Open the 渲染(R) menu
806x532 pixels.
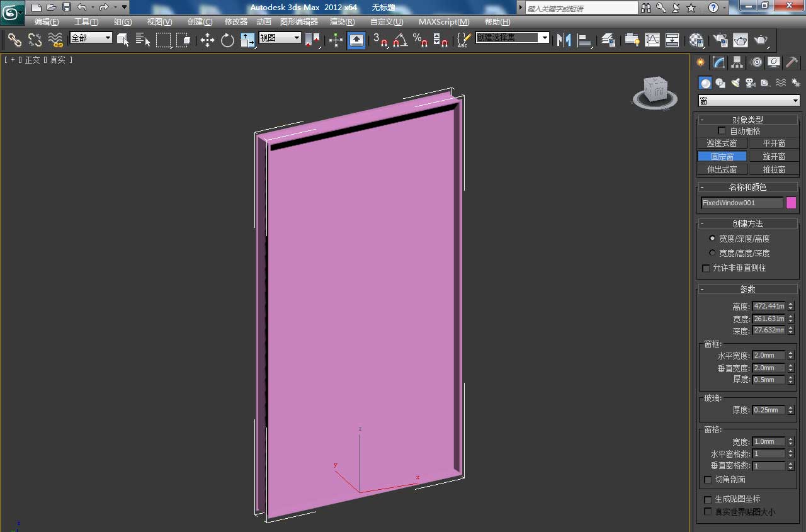(x=342, y=21)
